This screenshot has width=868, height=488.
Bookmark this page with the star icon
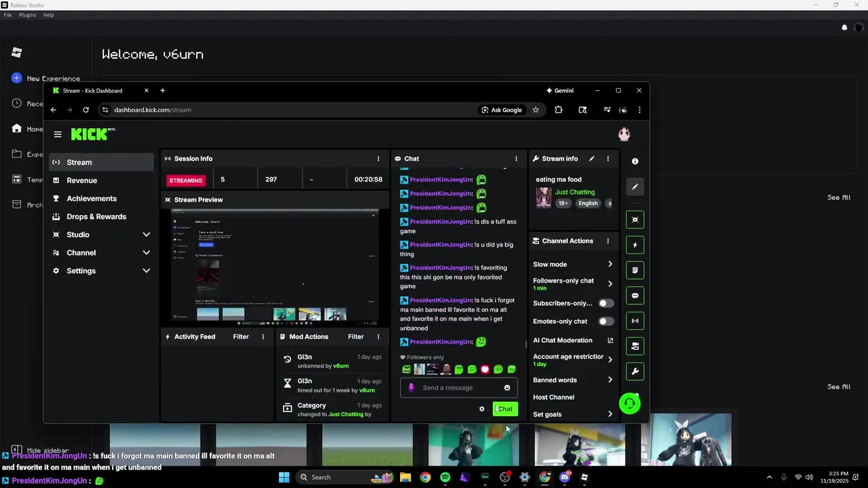point(536,110)
